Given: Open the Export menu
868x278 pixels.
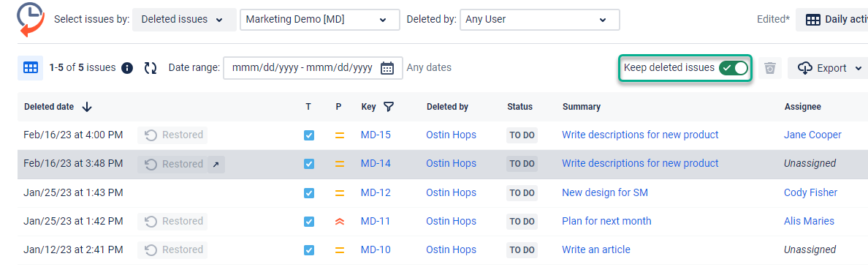Looking at the screenshot, I should coord(828,68).
